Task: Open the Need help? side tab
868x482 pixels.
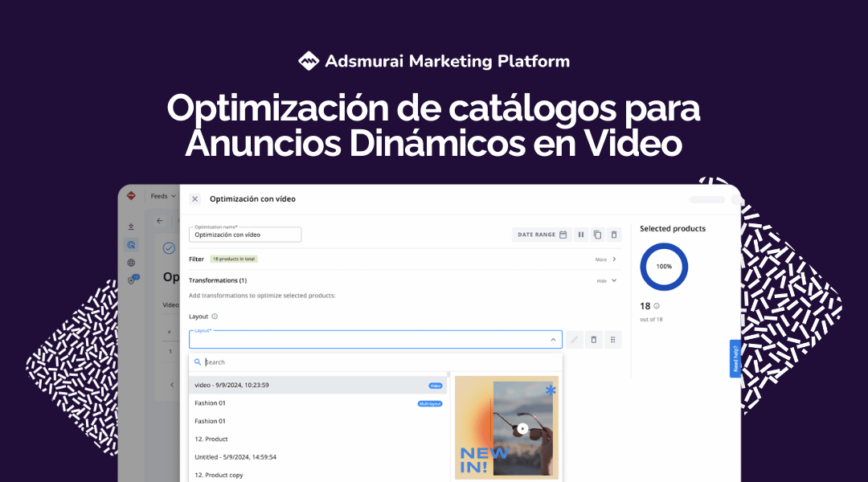Action: click(735, 358)
